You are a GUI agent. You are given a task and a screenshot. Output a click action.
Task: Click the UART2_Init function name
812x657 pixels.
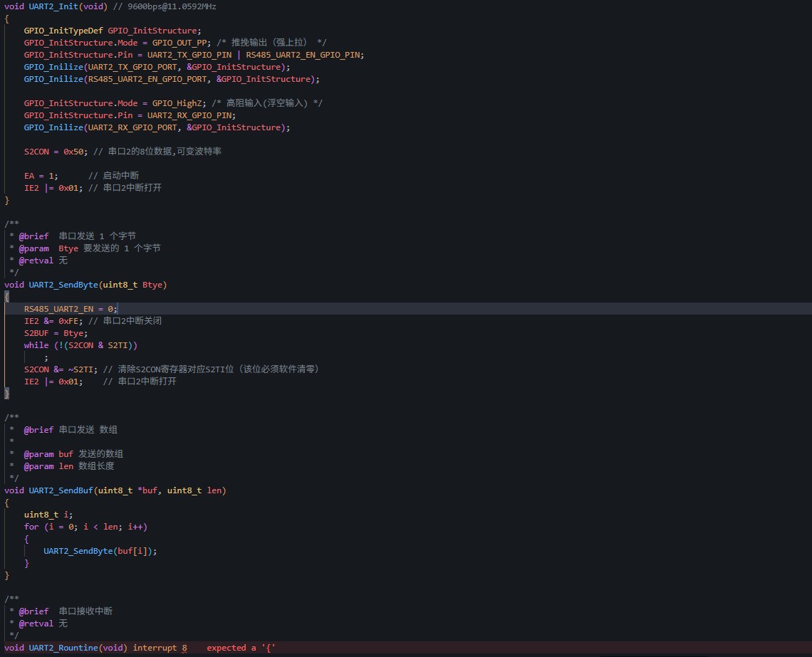[53, 6]
